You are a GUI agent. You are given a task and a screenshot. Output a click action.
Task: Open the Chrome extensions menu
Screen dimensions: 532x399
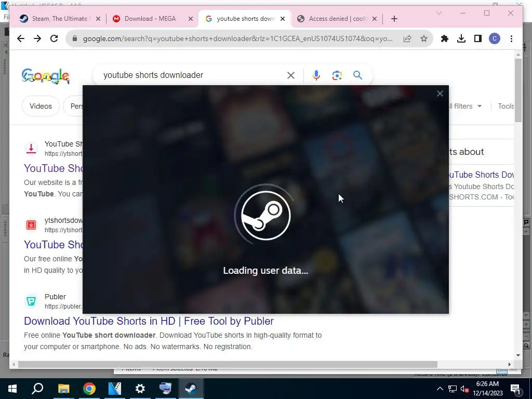point(445,38)
